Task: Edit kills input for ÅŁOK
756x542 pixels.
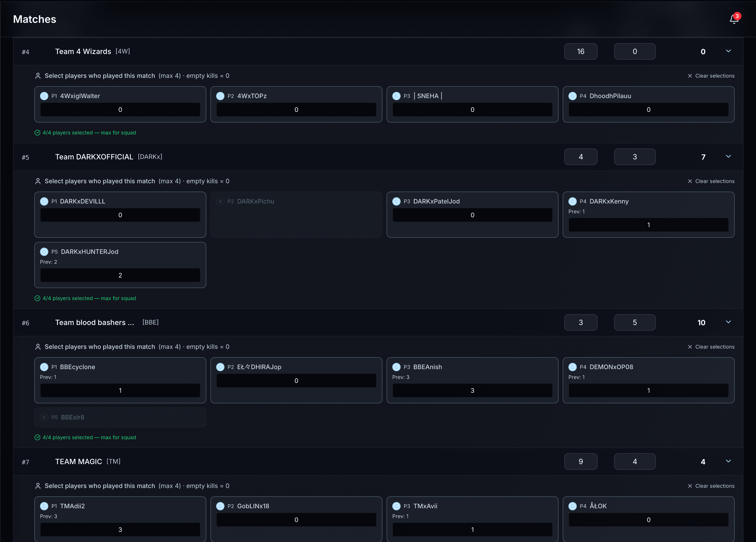Action: [648, 520]
